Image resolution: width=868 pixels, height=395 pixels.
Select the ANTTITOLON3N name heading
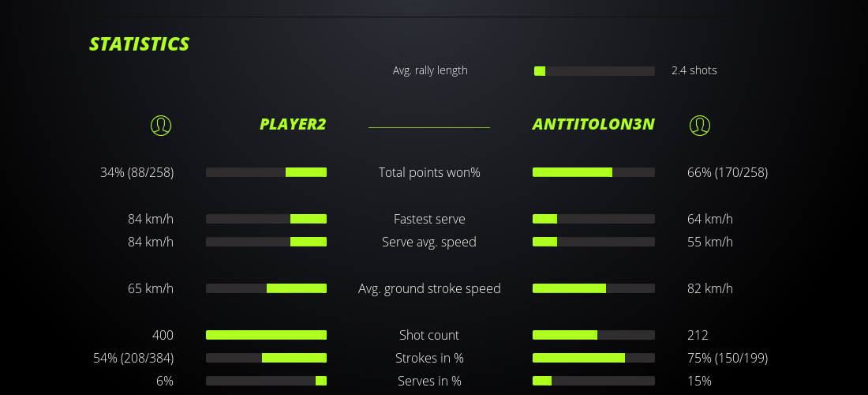593,124
